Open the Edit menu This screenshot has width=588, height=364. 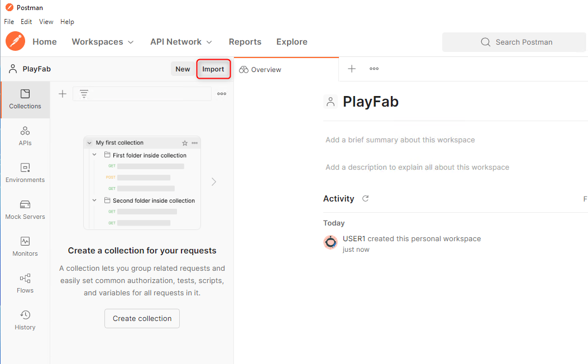26,22
